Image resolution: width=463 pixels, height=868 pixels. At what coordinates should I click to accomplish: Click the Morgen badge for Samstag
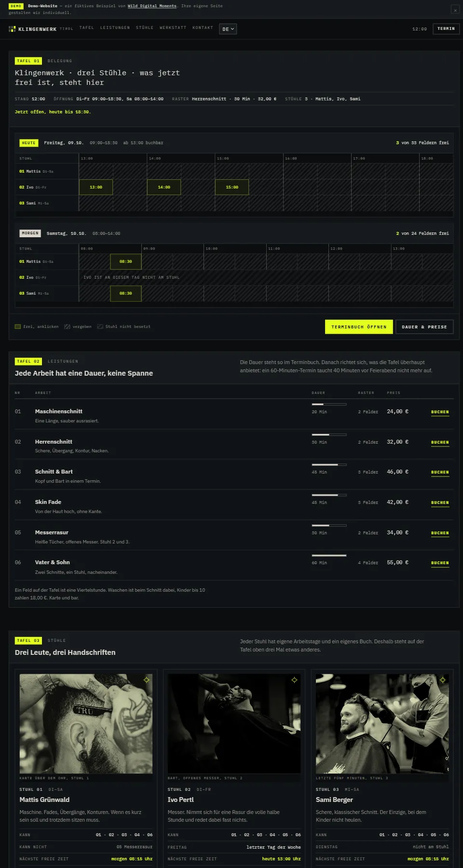pos(30,233)
